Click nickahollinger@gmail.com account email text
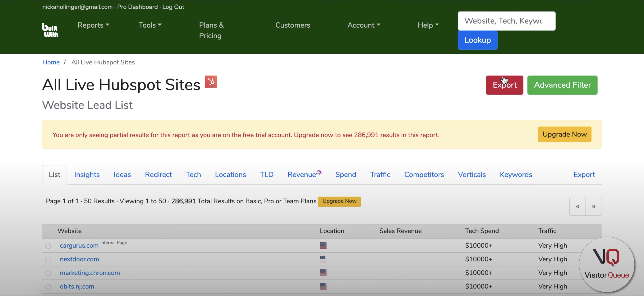 coord(77,7)
